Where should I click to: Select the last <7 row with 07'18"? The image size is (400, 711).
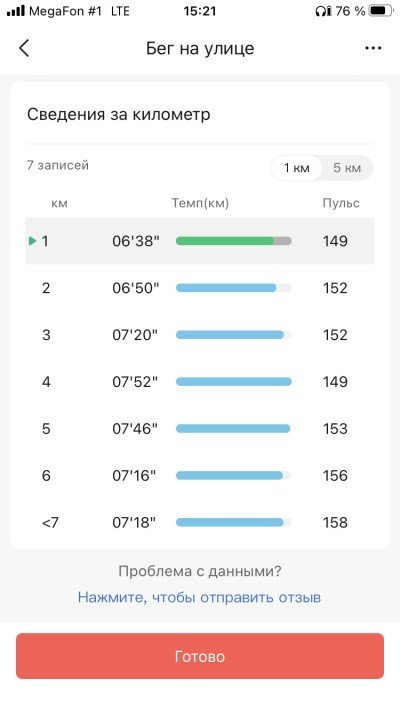tap(200, 522)
